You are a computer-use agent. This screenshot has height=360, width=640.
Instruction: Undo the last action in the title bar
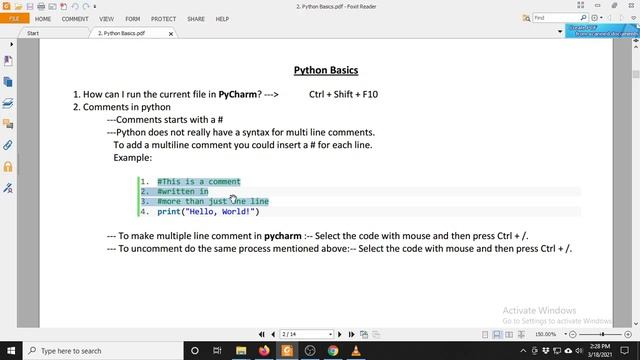(75, 7)
